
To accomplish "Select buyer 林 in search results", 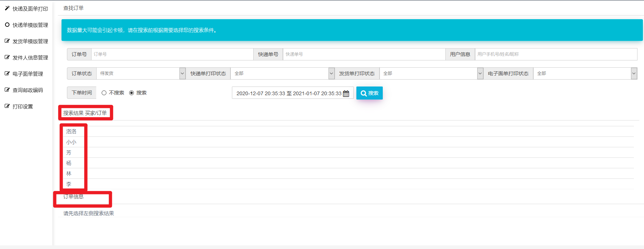I will tap(69, 173).
